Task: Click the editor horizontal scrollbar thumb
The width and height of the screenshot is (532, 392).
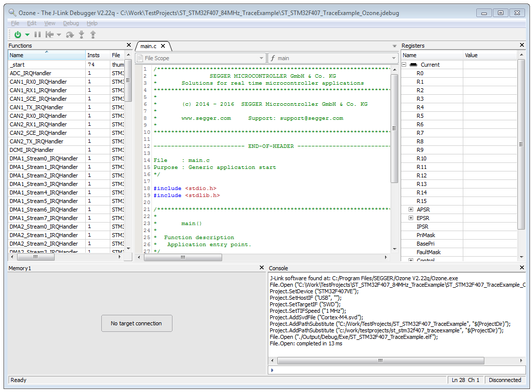Action: [183, 257]
